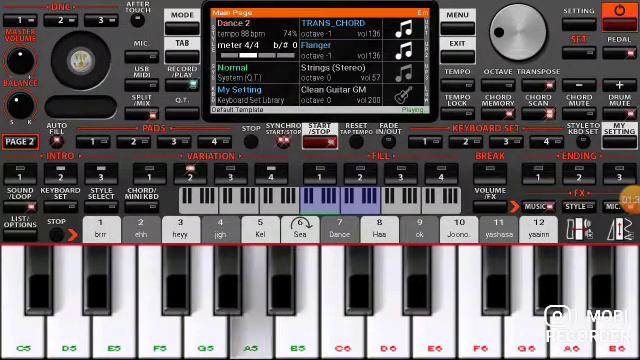Select style slot 6 Sea
The height and width of the screenshot is (360, 640).
300,229
